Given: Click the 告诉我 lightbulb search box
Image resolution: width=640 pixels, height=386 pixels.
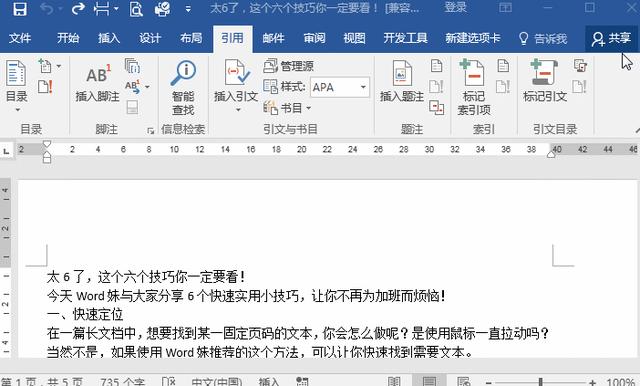Looking at the screenshot, I should coord(542,39).
